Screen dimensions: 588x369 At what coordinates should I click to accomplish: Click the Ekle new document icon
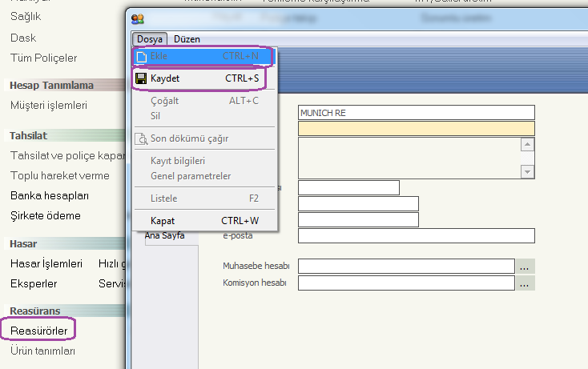(x=141, y=57)
